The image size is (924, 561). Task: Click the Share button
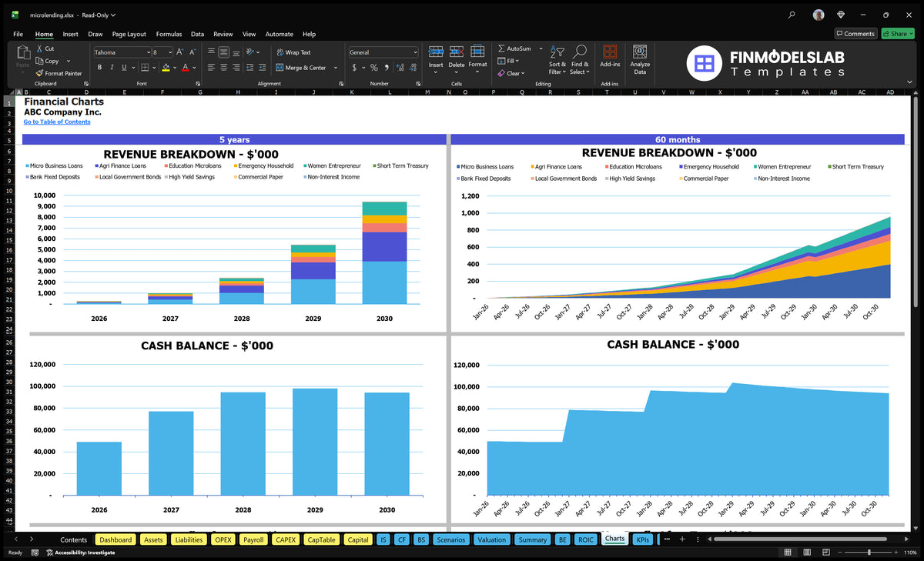point(897,34)
